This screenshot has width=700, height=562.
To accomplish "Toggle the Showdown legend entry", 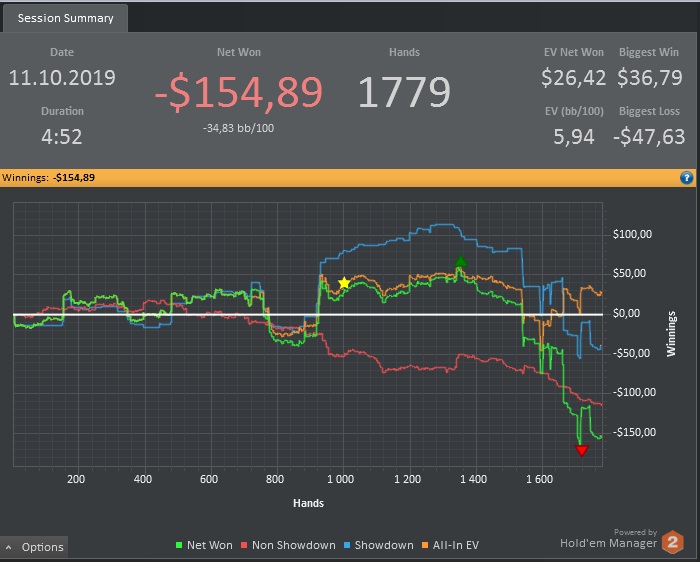I will point(379,545).
